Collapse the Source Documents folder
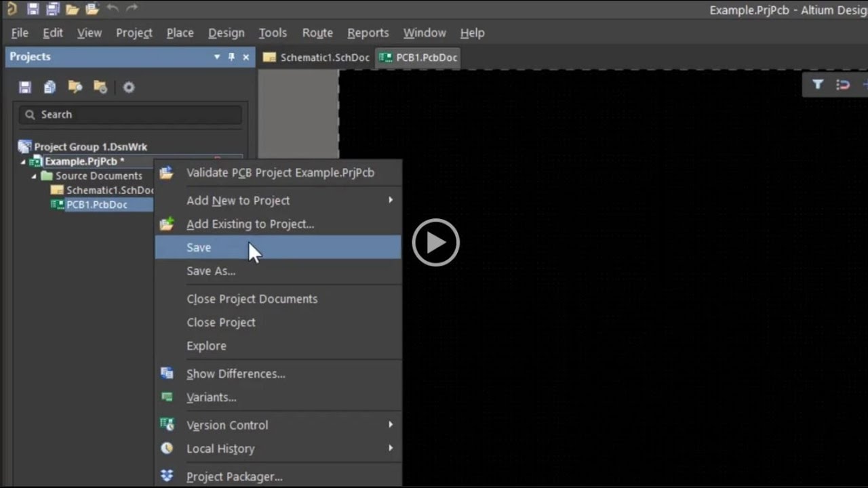The width and height of the screenshot is (868, 488). tap(34, 176)
